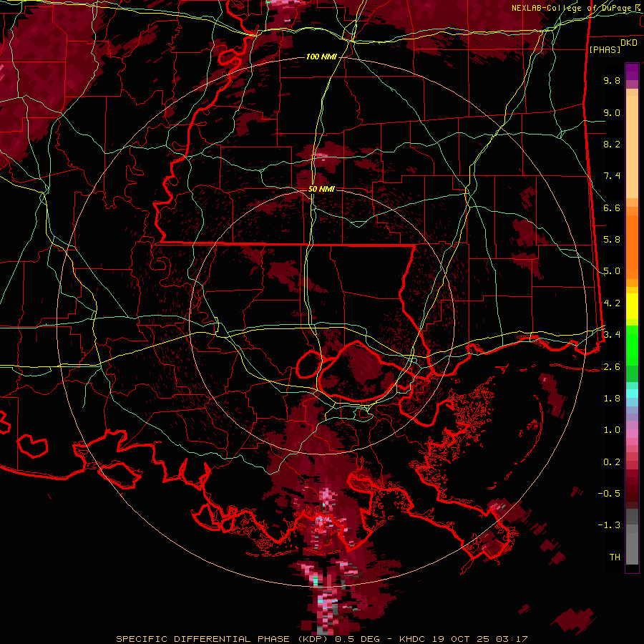Pick the purple segment of the color bar
This screenshot has height=644, width=644.
632,72
